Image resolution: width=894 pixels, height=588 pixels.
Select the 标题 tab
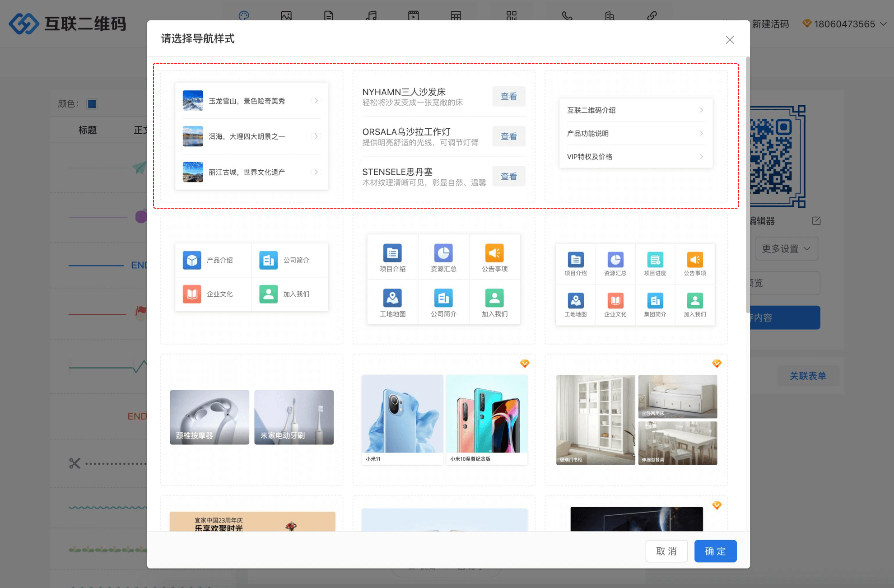88,130
